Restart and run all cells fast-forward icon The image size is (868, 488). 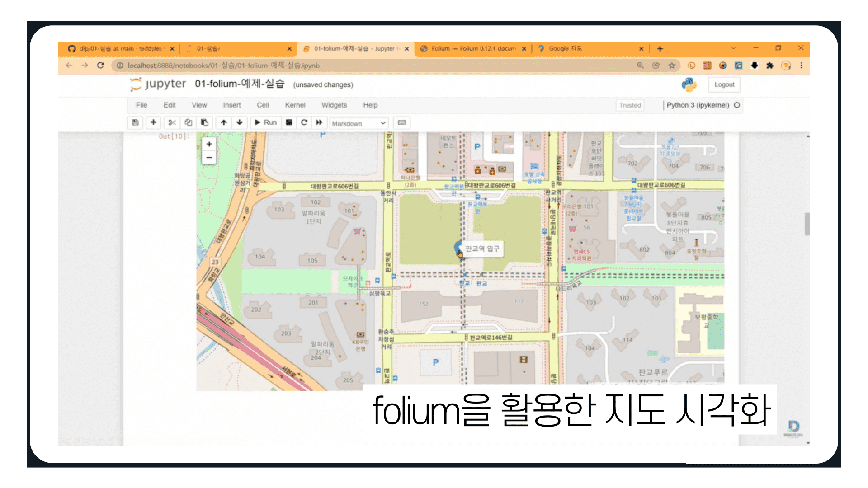(x=319, y=122)
